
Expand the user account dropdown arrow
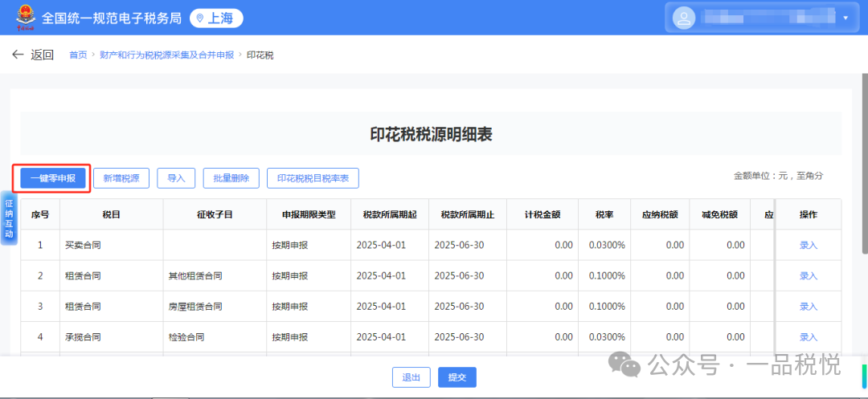845,18
